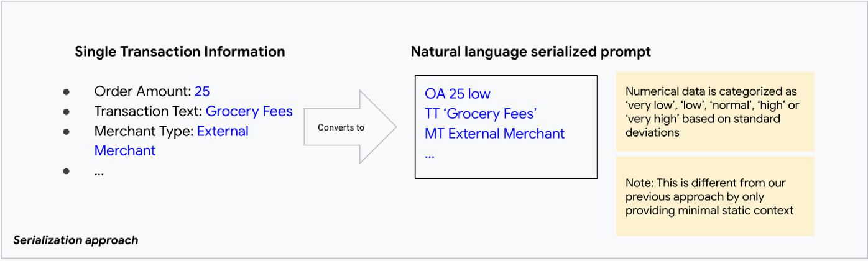Click the blue ellipsis inside the prompt box
This screenshot has height=261, width=868.
coord(430,155)
